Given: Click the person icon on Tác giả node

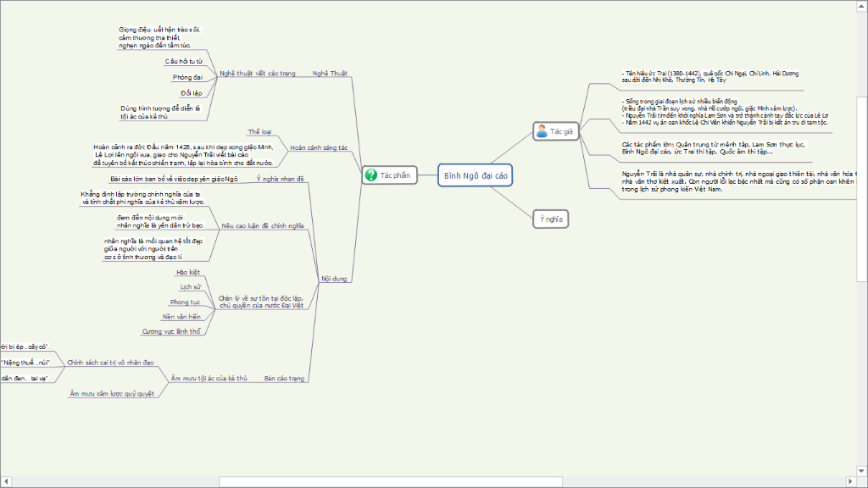Looking at the screenshot, I should pyautogui.click(x=542, y=131).
